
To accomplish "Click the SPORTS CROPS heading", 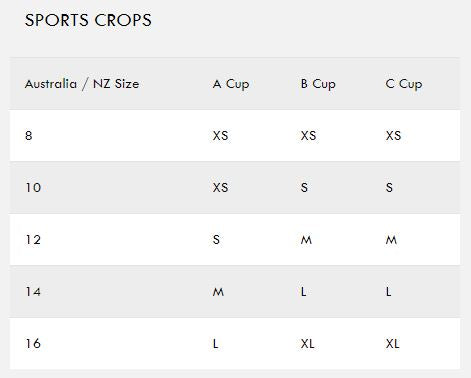I will [x=88, y=20].
